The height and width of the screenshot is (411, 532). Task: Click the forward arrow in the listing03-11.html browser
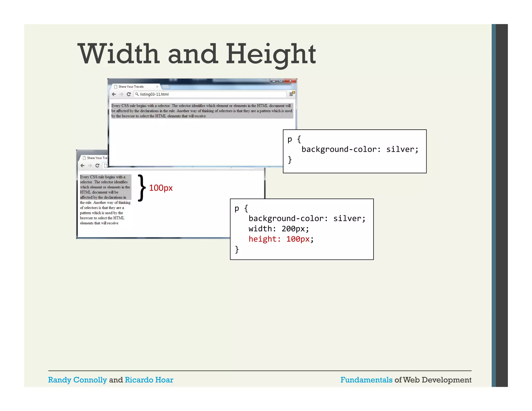pos(121,94)
